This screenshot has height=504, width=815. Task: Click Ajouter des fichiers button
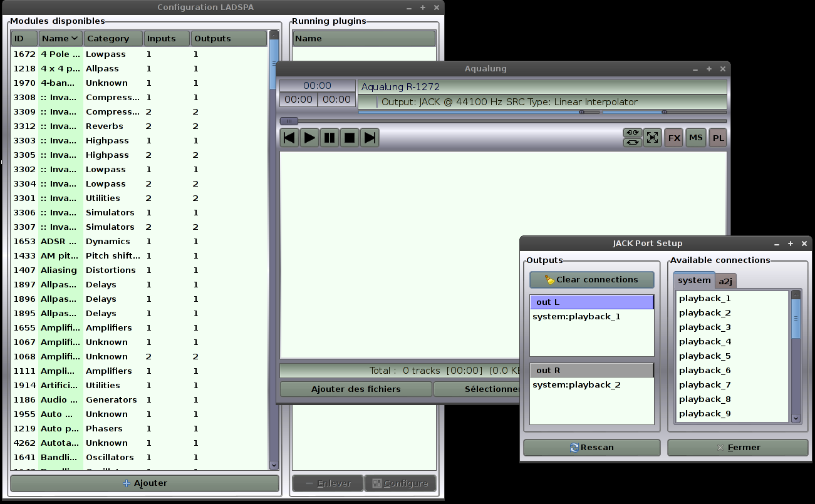click(x=356, y=389)
